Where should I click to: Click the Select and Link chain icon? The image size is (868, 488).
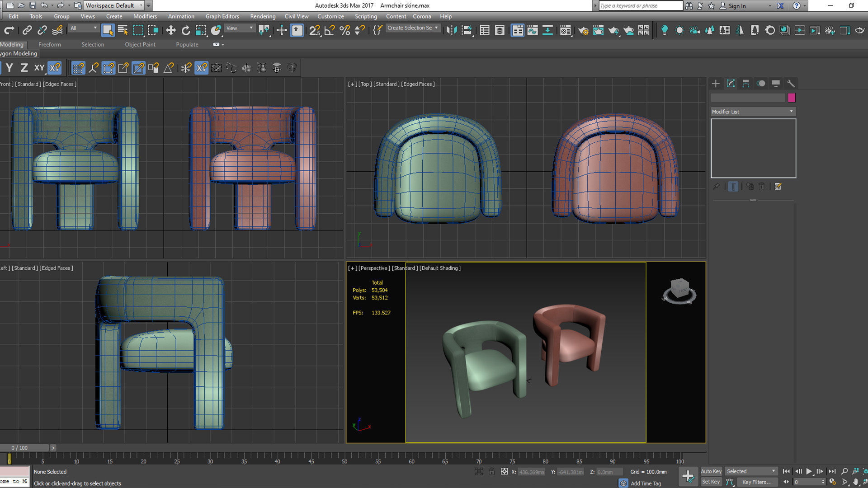(27, 30)
